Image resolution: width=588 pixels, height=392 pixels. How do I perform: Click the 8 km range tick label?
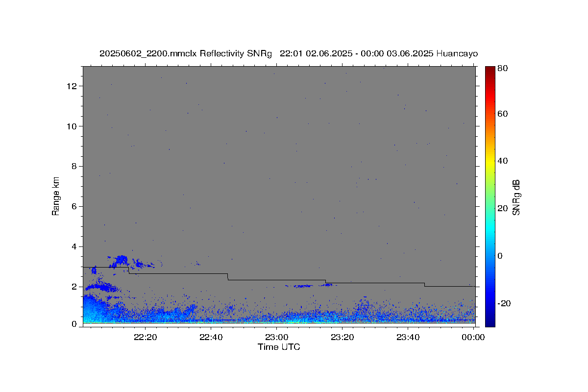coord(75,167)
